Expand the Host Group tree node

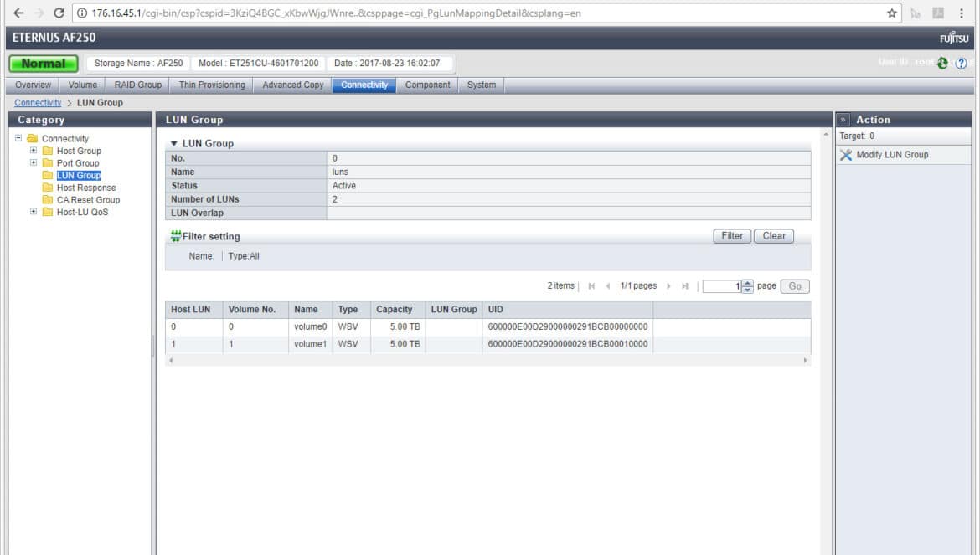(34, 151)
